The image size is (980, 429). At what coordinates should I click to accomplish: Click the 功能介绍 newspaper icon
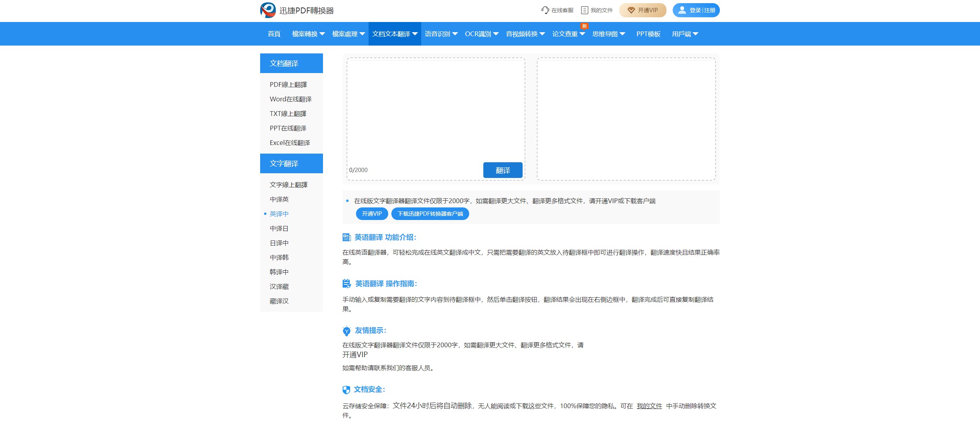(346, 237)
